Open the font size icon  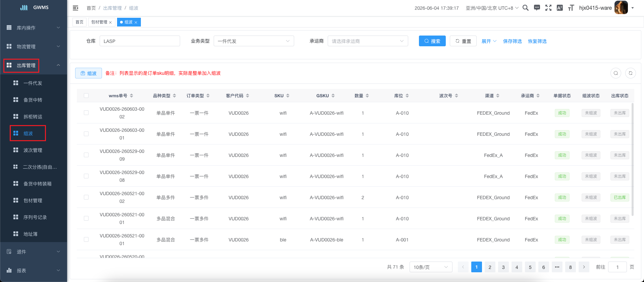point(571,8)
